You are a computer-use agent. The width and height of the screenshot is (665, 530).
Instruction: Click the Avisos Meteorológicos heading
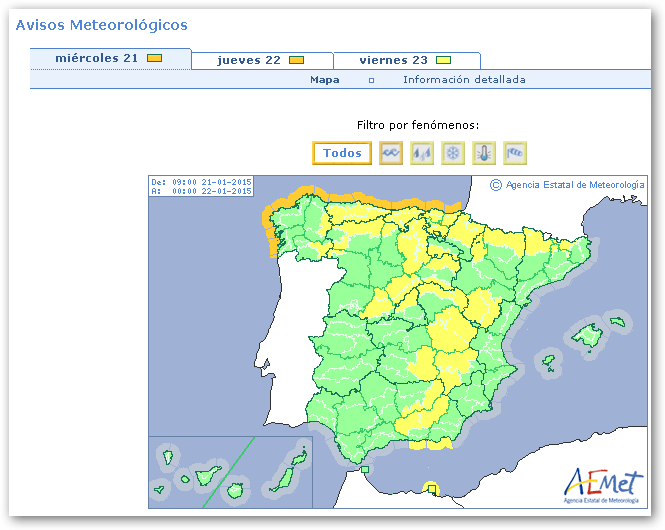[x=101, y=25]
